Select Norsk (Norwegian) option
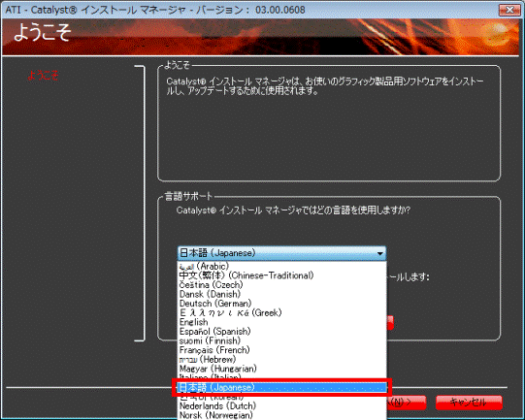The width and height of the screenshot is (525, 420). [x=282, y=415]
